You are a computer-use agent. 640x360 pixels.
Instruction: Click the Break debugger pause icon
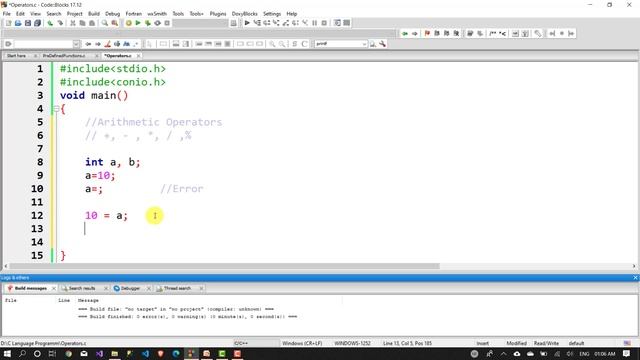coord(315,23)
